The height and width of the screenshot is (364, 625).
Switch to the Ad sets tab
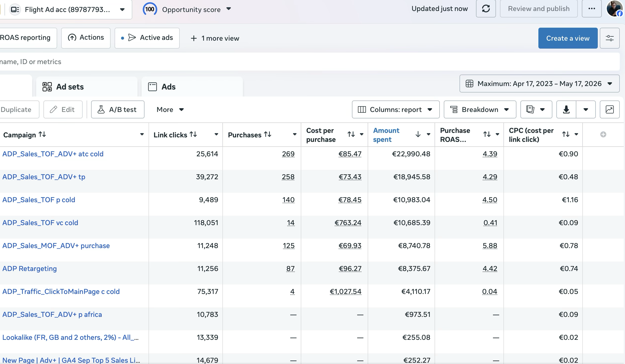click(87, 87)
